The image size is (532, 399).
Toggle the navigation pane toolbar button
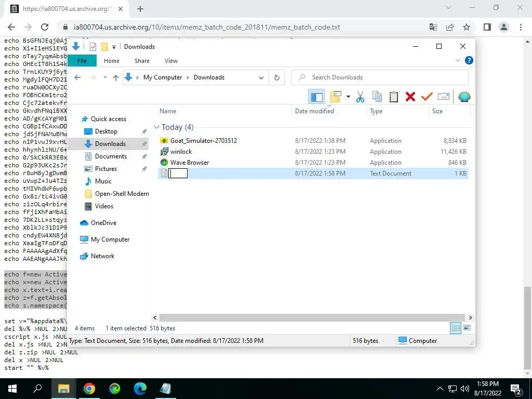coord(316,97)
